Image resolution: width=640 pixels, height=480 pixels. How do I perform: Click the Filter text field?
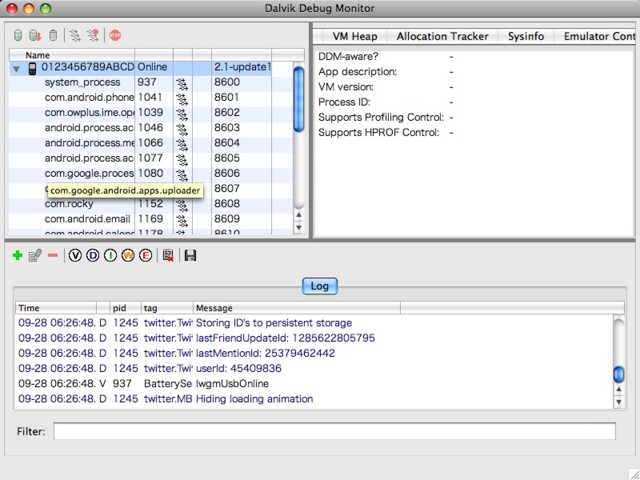(x=334, y=431)
